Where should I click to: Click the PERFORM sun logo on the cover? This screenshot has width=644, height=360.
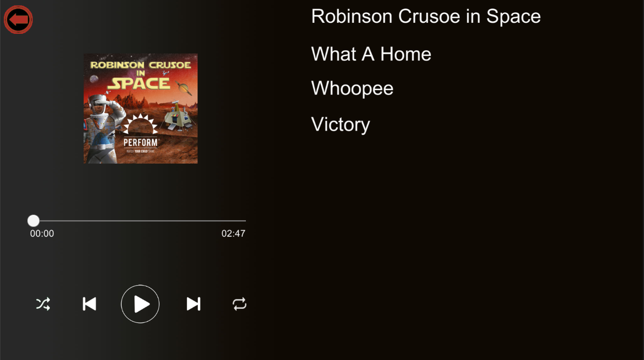click(x=140, y=132)
